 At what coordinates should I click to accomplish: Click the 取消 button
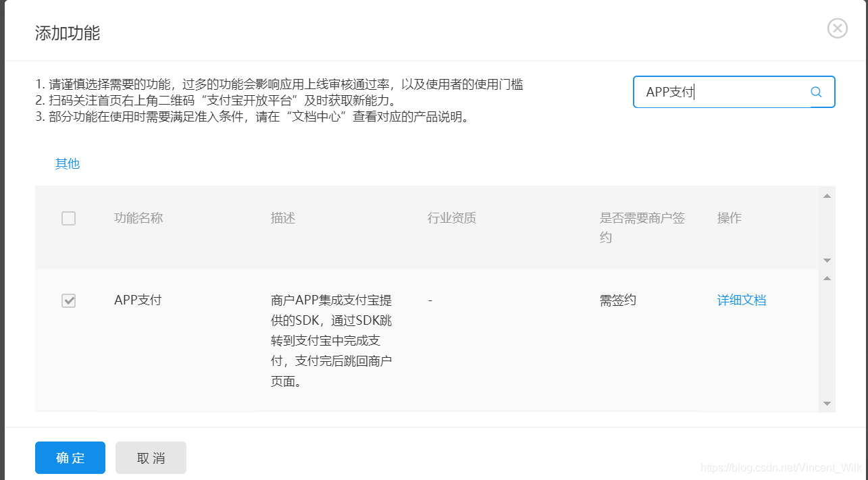(x=151, y=458)
